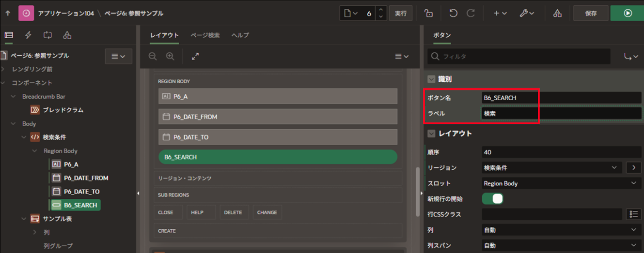Open the Processing tab icon in left pane

(x=47, y=35)
